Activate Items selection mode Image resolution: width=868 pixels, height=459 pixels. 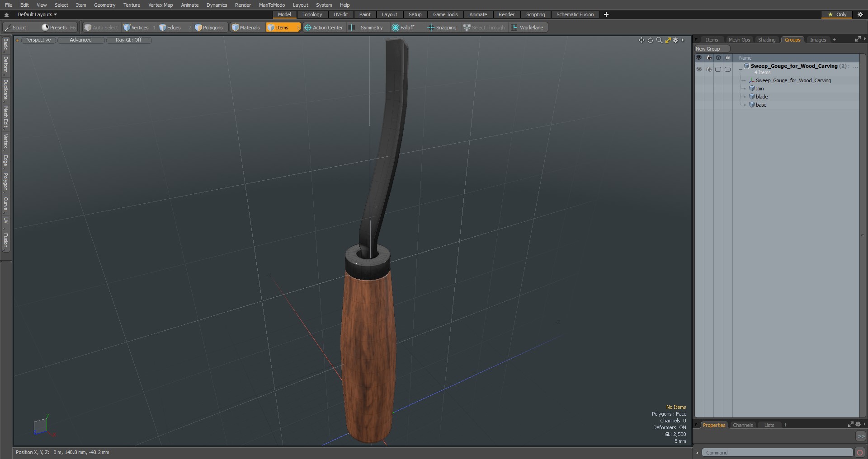coord(283,28)
